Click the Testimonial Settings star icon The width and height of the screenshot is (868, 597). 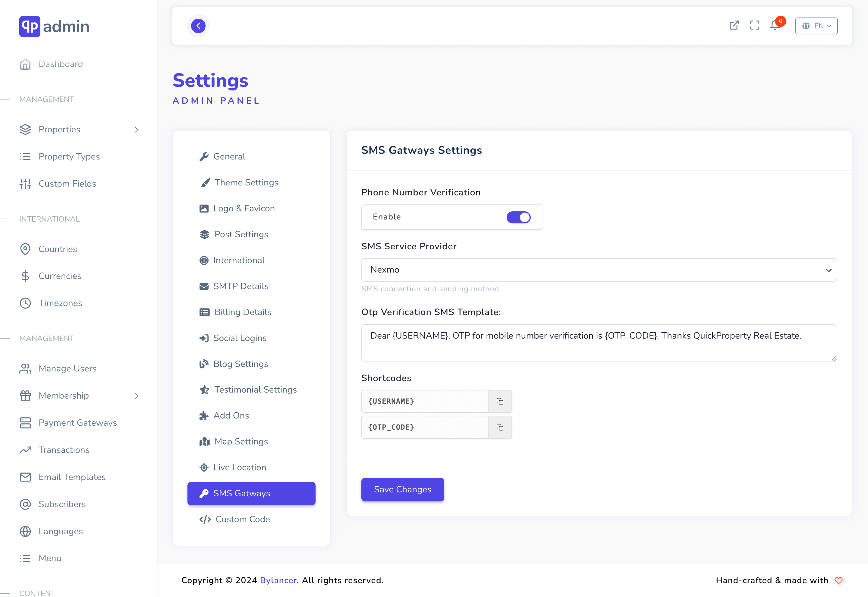click(x=204, y=390)
